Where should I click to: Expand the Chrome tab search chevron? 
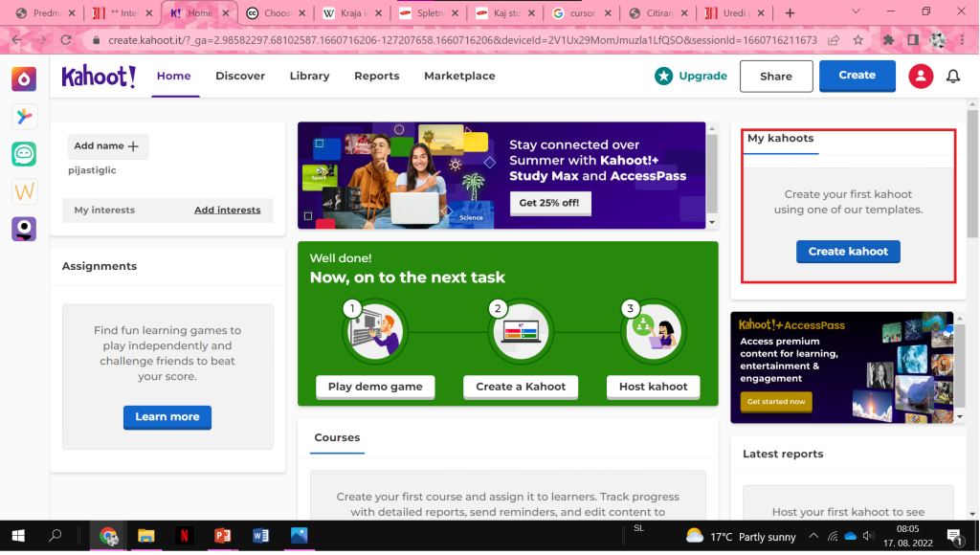pyautogui.click(x=857, y=11)
